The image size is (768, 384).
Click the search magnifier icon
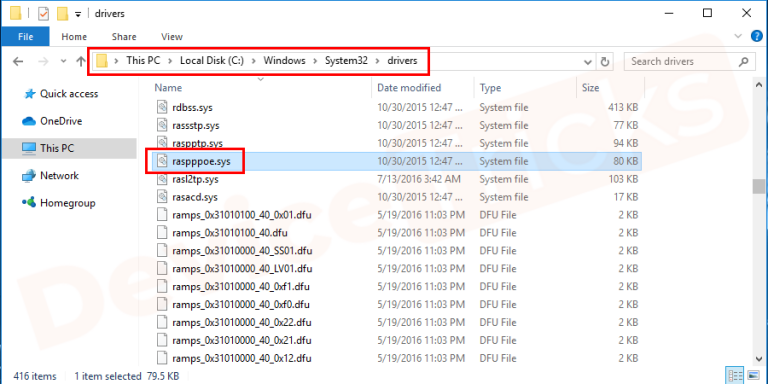(x=744, y=62)
